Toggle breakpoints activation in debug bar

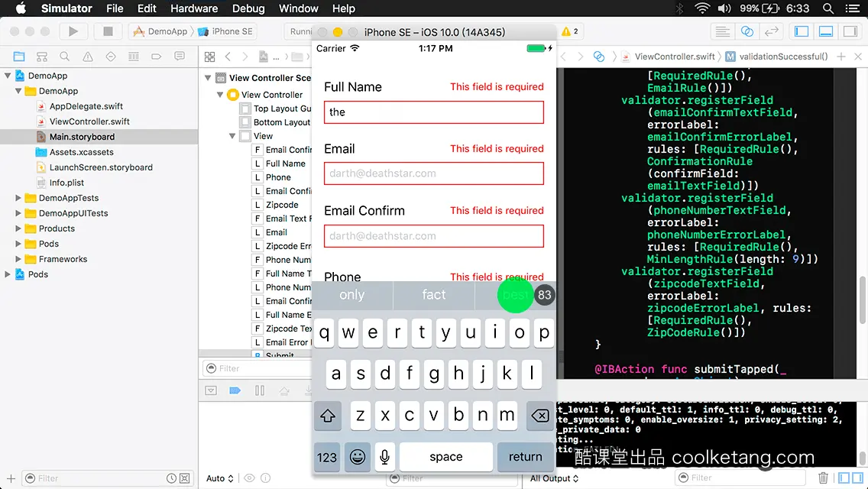(x=235, y=390)
